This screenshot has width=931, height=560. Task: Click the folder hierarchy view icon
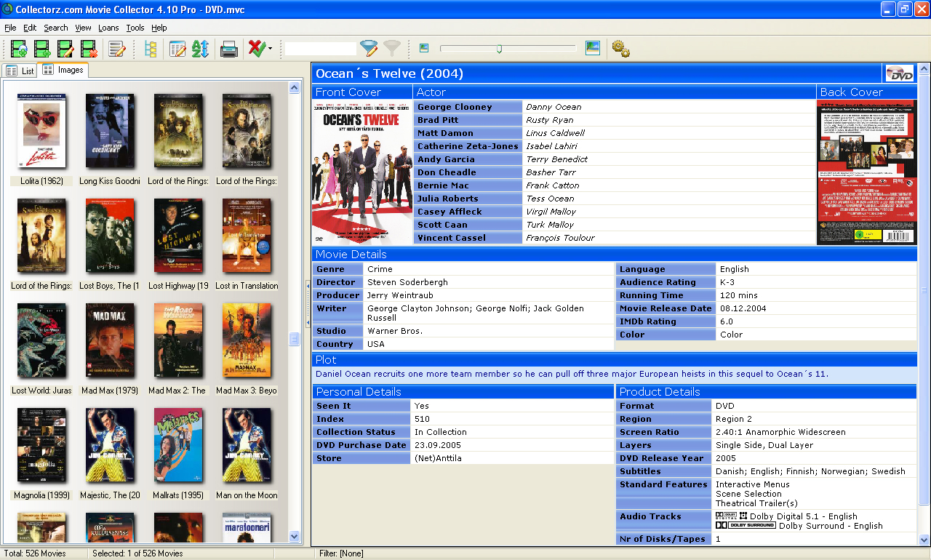coord(152,49)
